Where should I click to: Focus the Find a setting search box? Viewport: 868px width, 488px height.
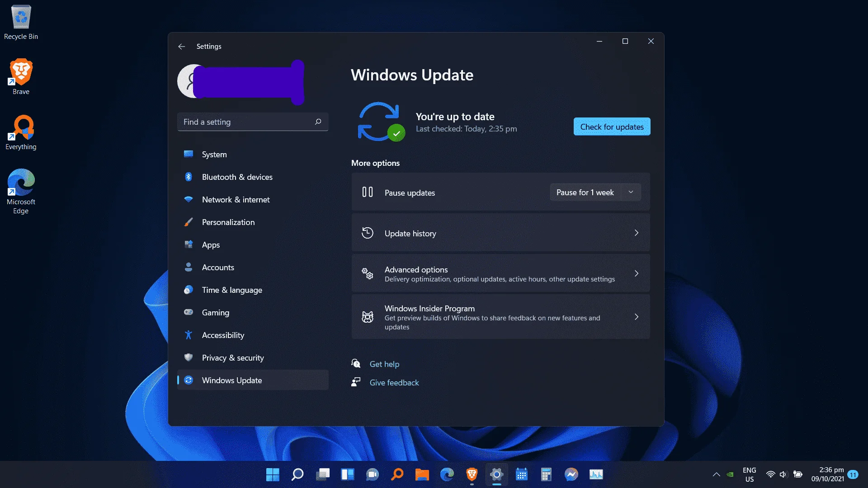pyautogui.click(x=253, y=122)
